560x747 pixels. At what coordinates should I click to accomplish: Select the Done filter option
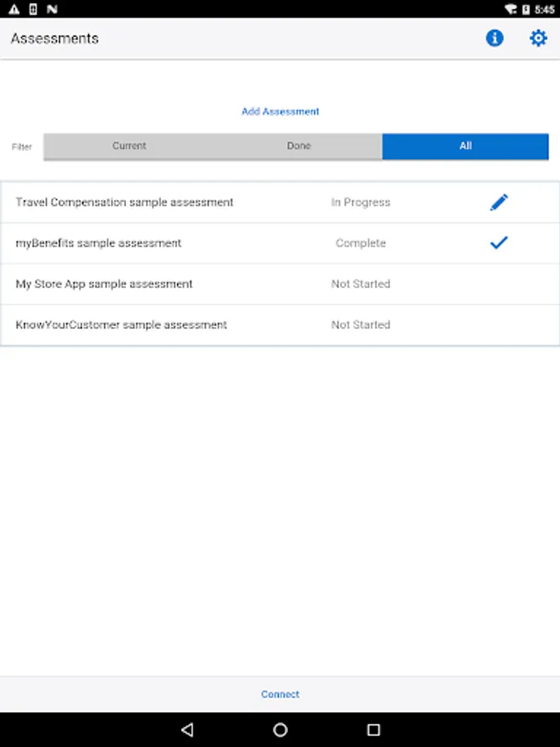point(299,146)
